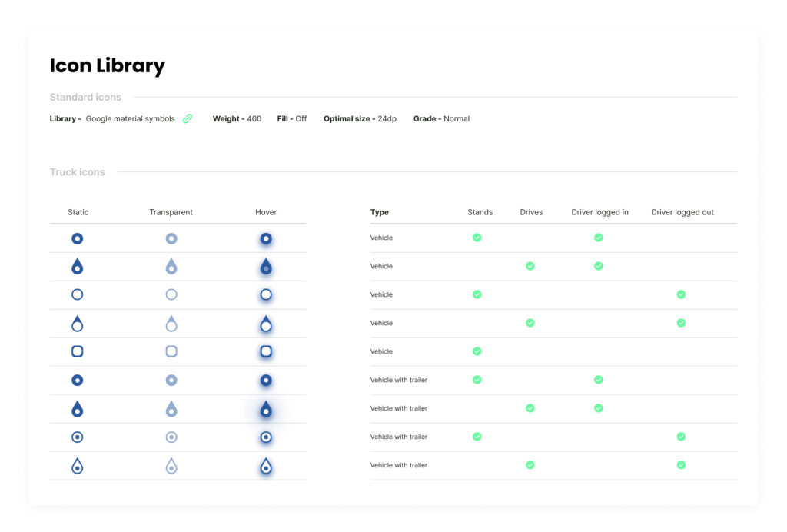This screenshot has height=532, width=787.
Task: Click the Weight - 400 label
Action: click(237, 119)
